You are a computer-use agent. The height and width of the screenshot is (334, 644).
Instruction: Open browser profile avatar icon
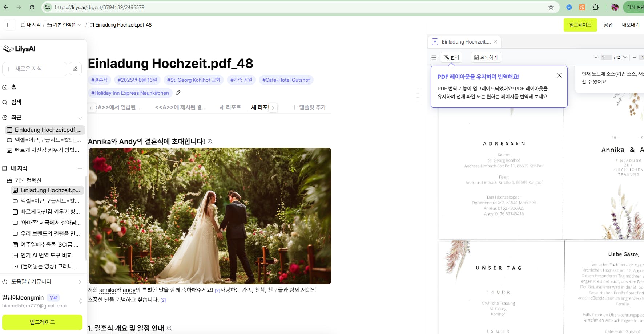(x=615, y=7)
